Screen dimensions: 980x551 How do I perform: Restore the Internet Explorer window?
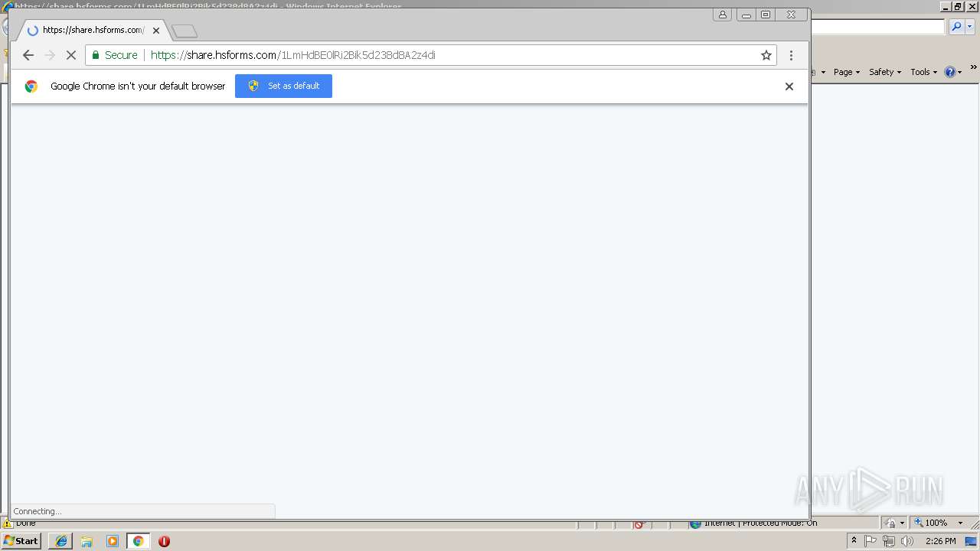958,6
